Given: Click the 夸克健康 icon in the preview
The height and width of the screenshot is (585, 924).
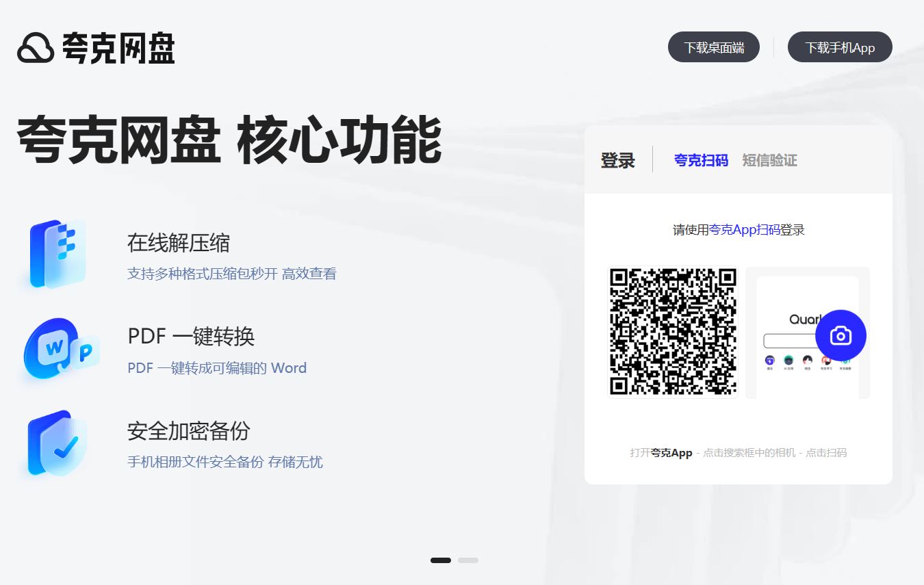Looking at the screenshot, I should point(845,361).
